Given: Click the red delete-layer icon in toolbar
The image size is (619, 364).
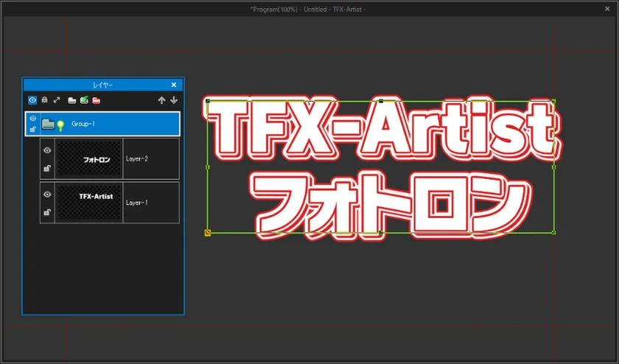Looking at the screenshot, I should click(97, 100).
